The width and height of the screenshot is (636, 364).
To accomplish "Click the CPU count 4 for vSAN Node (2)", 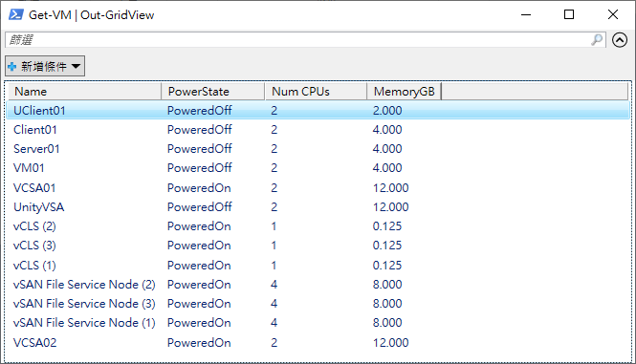I will (x=274, y=285).
